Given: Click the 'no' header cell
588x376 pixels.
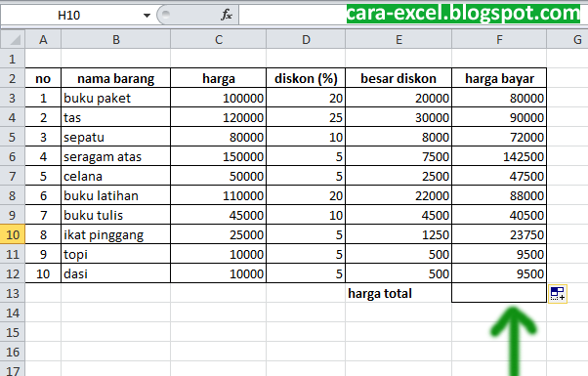Looking at the screenshot, I should [43, 78].
